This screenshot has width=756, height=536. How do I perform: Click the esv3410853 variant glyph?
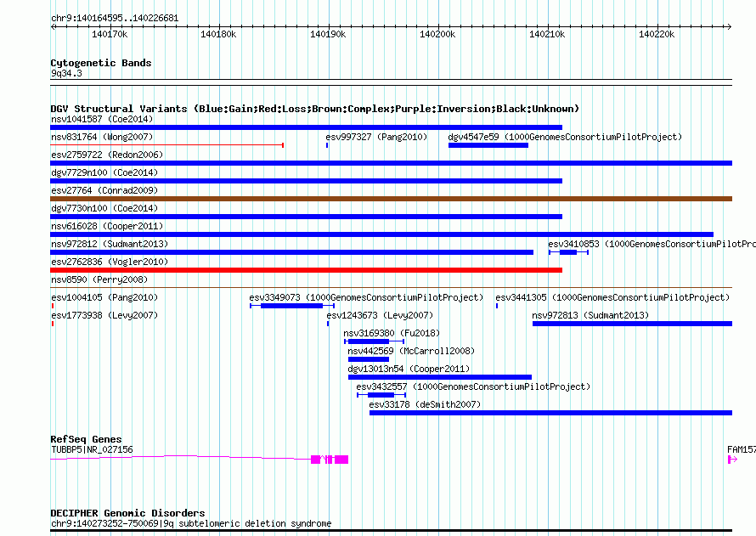[568, 252]
